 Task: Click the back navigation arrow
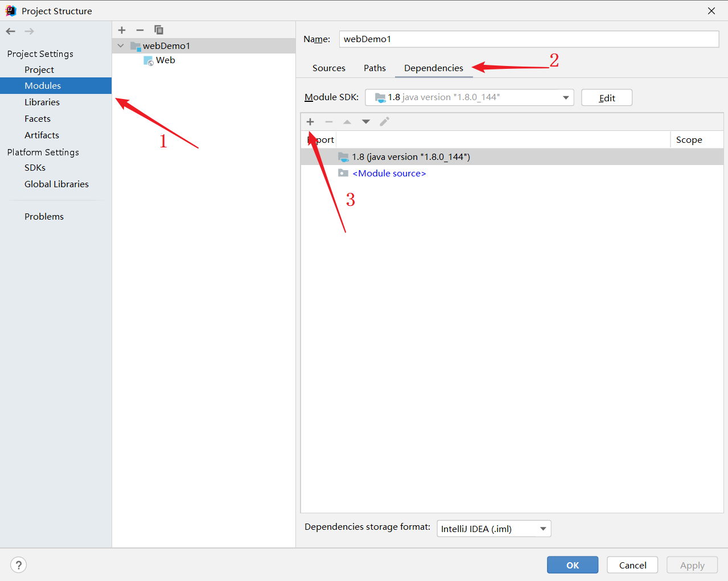(x=11, y=31)
